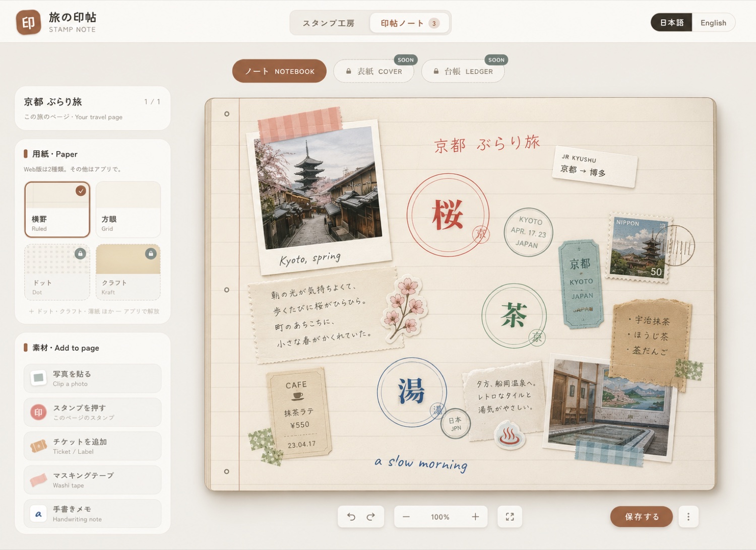Select the ドット Dot paper option
The height and width of the screenshot is (550, 756).
click(57, 272)
